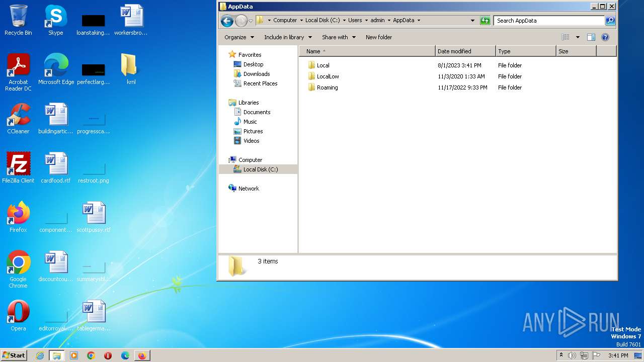Open the view options dropdown arrow
The height and width of the screenshot is (362, 644).
tap(578, 37)
